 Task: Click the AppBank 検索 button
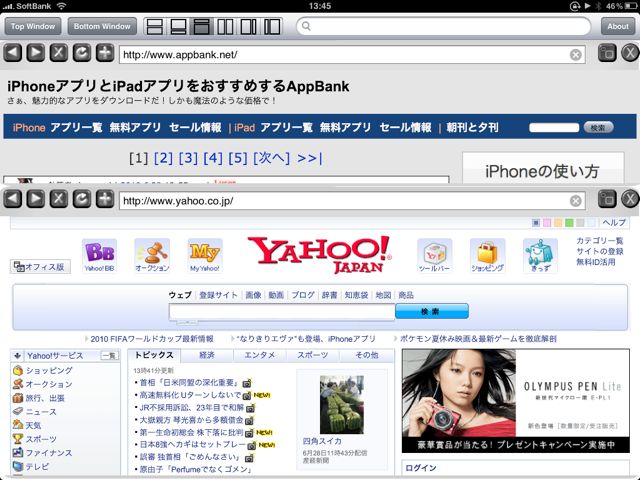point(598,128)
